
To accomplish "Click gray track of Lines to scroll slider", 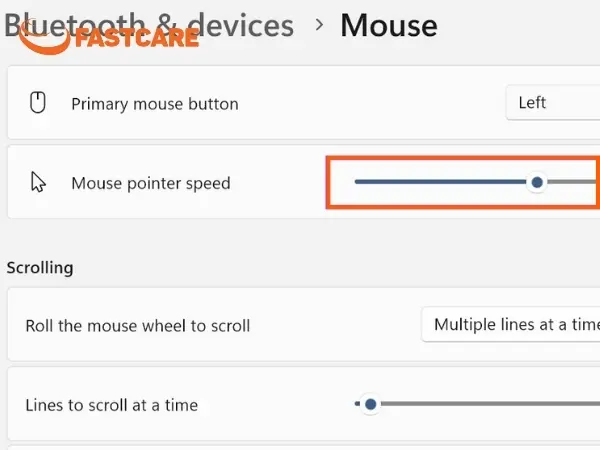I will (x=490, y=404).
